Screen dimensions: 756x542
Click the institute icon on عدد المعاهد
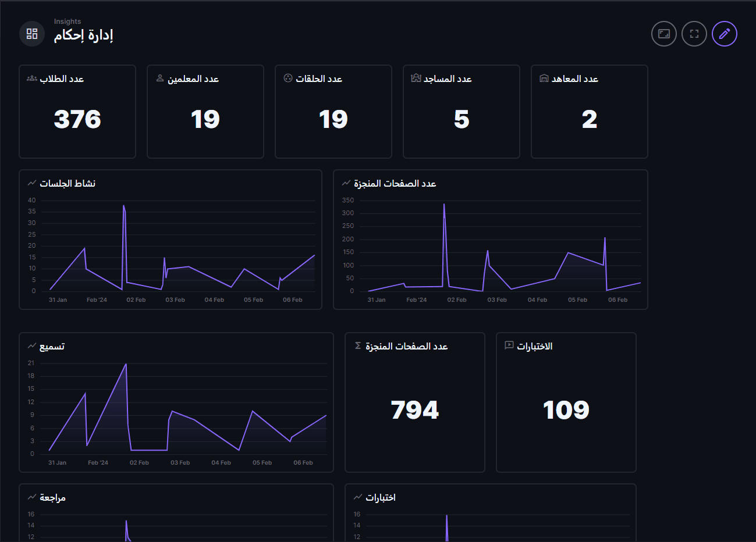click(x=544, y=78)
